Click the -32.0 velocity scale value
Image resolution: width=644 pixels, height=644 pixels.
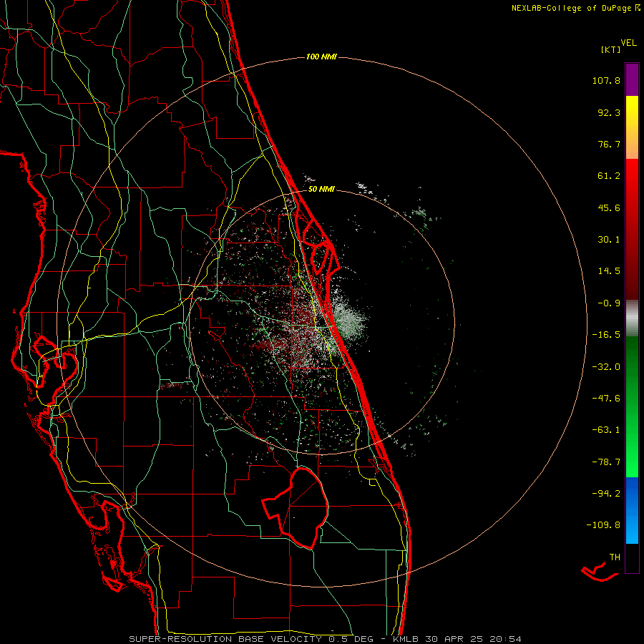pyautogui.click(x=606, y=367)
